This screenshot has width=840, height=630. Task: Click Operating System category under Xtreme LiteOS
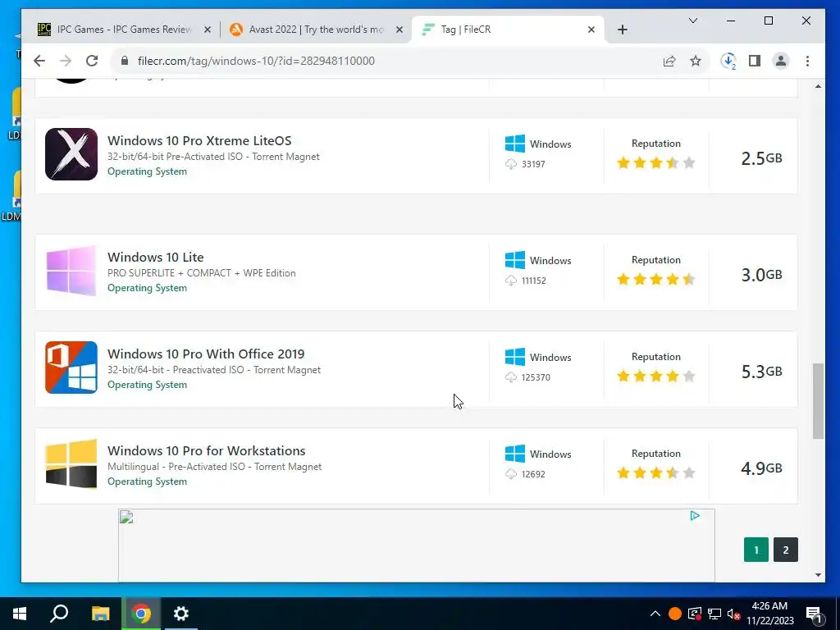148,171
